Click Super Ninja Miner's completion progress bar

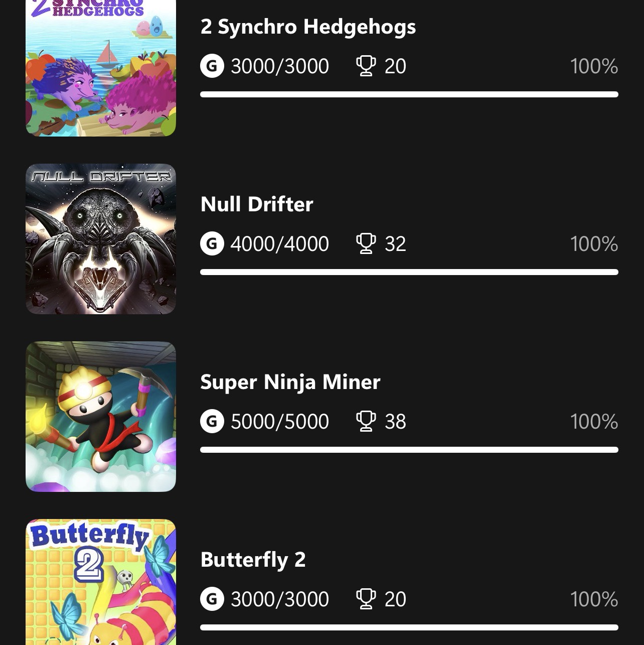(409, 450)
